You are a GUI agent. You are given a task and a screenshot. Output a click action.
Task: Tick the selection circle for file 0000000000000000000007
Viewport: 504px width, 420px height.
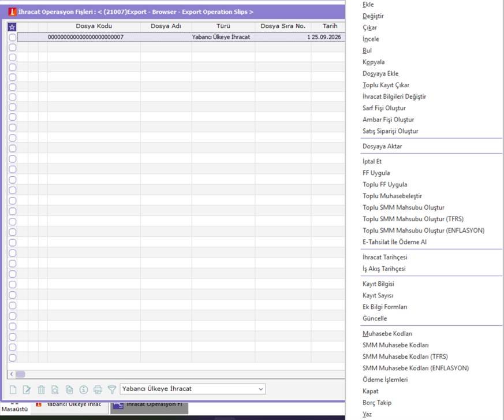pyautogui.click(x=13, y=38)
